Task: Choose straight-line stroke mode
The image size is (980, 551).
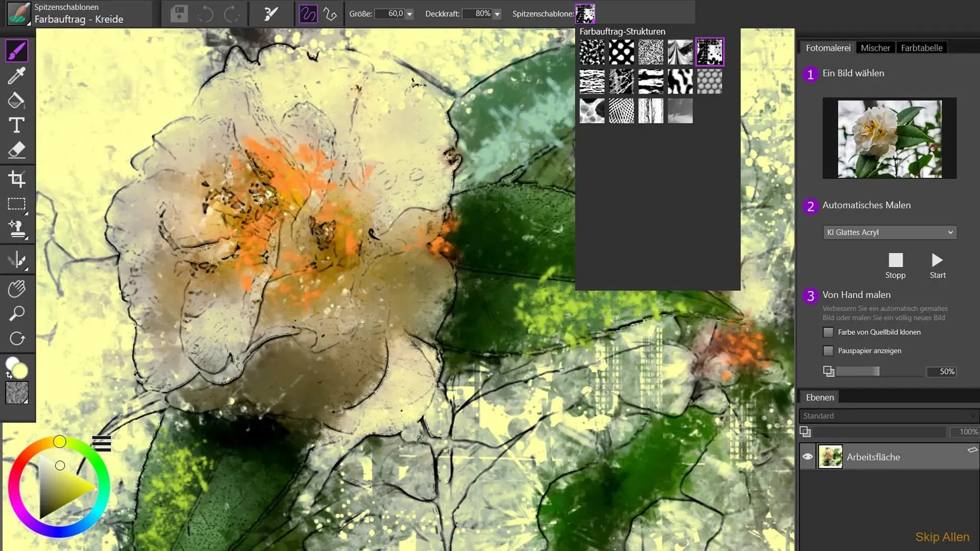Action: coord(330,14)
